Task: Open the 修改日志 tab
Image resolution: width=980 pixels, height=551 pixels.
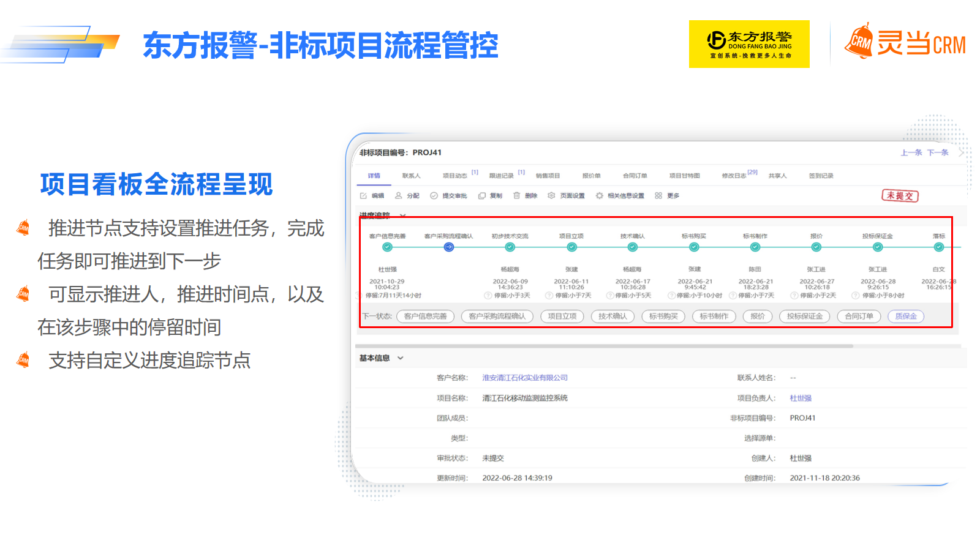Action: coord(734,176)
